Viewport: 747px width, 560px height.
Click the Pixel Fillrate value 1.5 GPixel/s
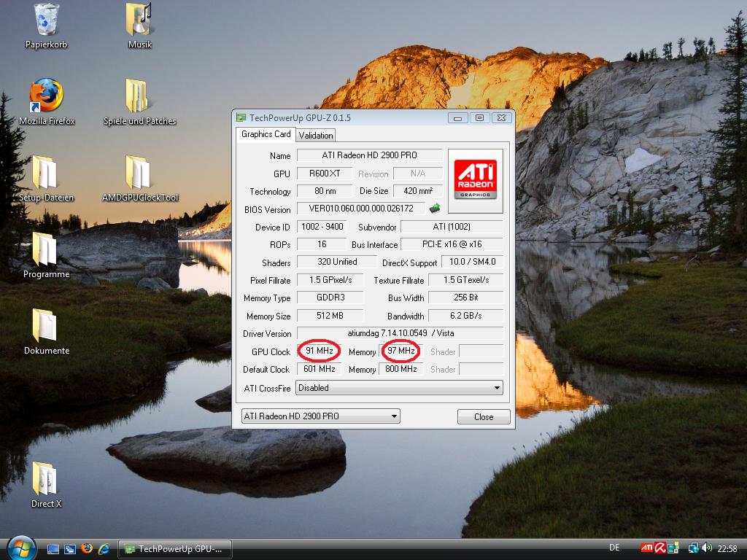pos(330,280)
